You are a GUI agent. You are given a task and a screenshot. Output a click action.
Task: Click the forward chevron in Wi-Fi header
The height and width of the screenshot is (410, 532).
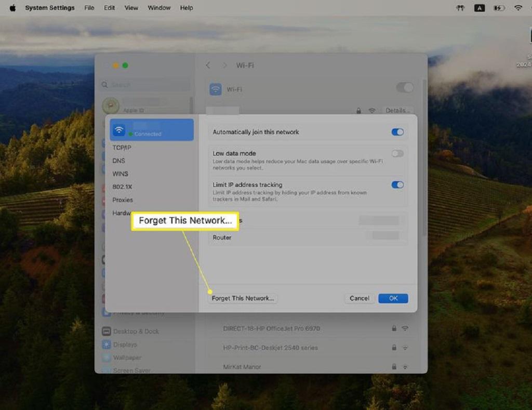pos(224,65)
